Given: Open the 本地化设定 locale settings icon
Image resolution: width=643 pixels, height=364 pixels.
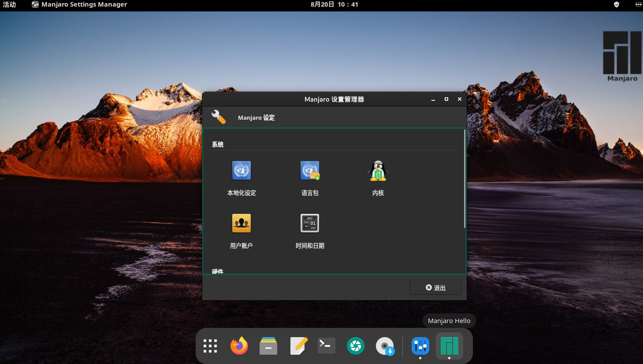Looking at the screenshot, I should point(242,170).
